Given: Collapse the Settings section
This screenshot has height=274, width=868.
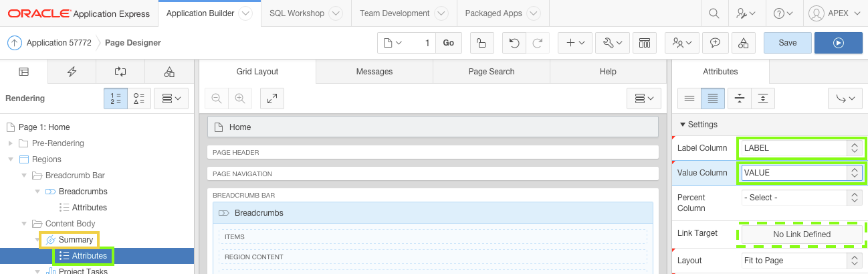Looking at the screenshot, I should [x=683, y=125].
